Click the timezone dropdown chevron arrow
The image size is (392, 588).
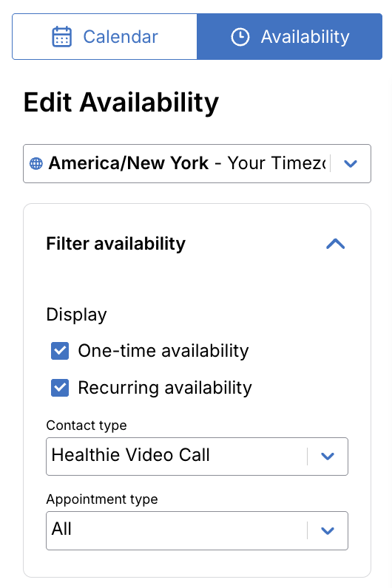pos(351,163)
